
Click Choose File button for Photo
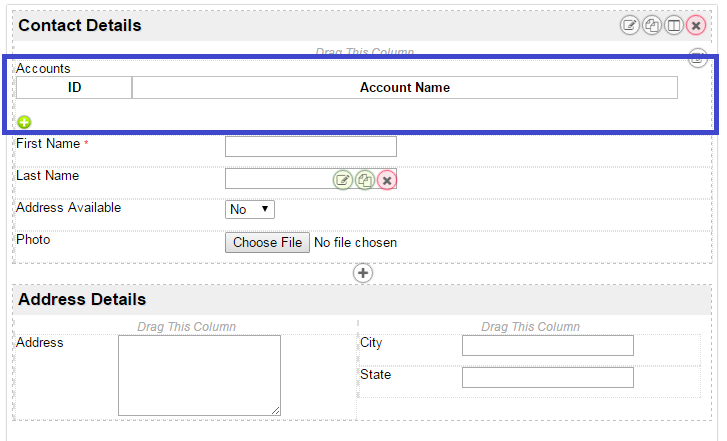click(267, 242)
